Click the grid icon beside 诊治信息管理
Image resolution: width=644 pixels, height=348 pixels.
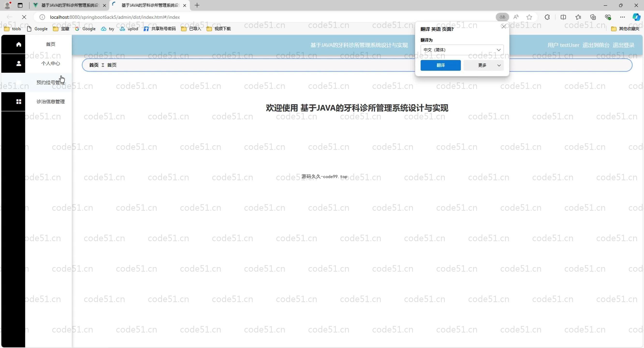(x=19, y=101)
